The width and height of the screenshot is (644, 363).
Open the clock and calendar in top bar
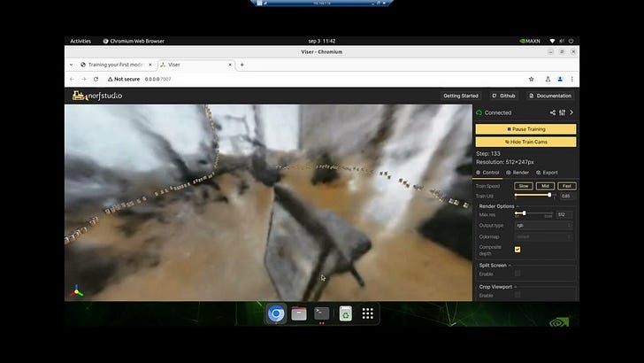tap(322, 41)
